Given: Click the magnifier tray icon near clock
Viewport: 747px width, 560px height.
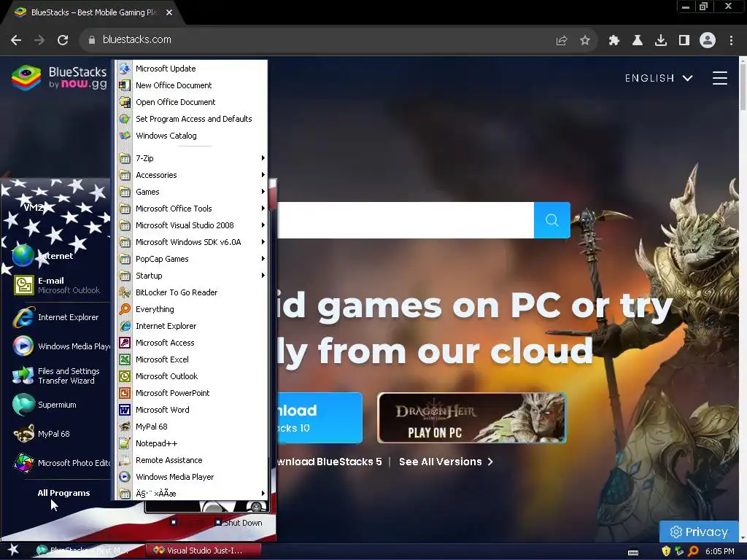Looking at the screenshot, I should [x=693, y=551].
